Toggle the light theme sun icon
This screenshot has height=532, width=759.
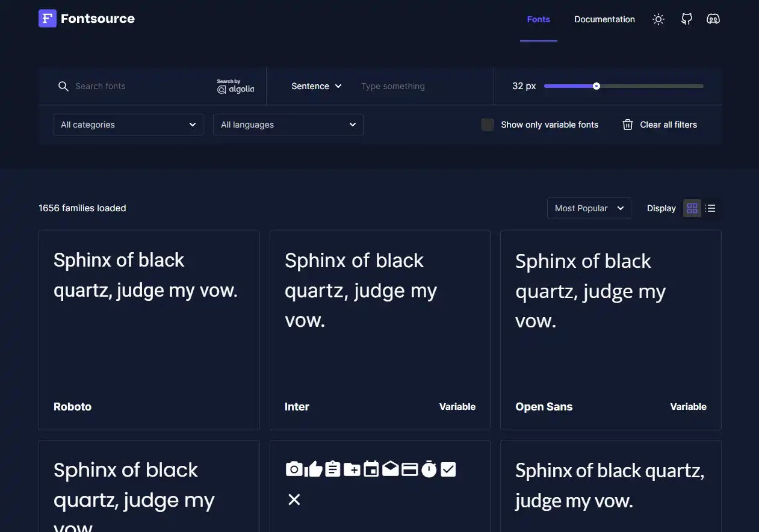pyautogui.click(x=658, y=19)
